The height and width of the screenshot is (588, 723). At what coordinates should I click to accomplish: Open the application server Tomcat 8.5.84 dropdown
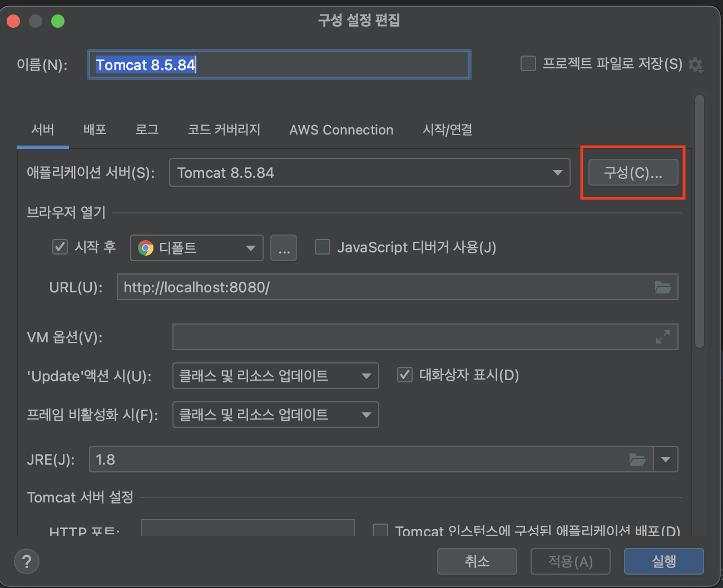[x=370, y=172]
